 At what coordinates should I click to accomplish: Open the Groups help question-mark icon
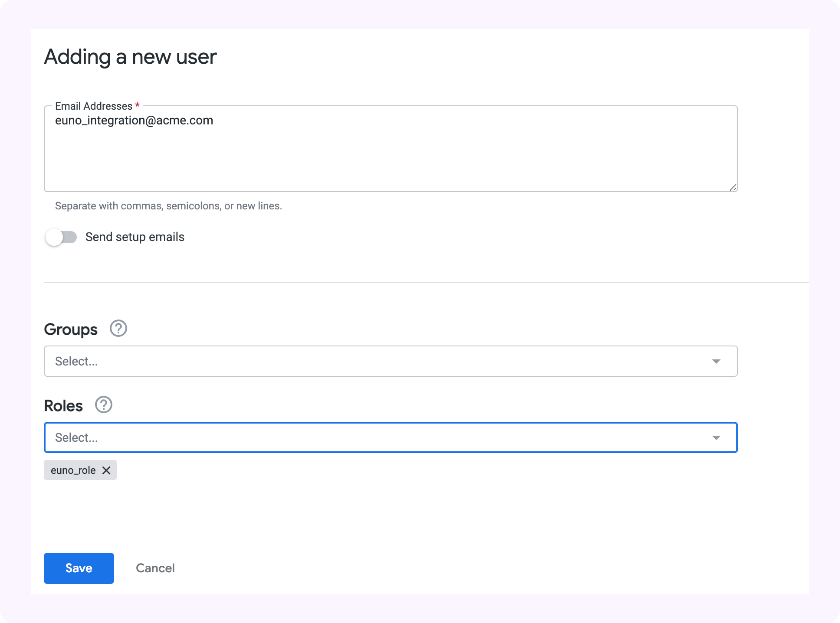click(118, 329)
